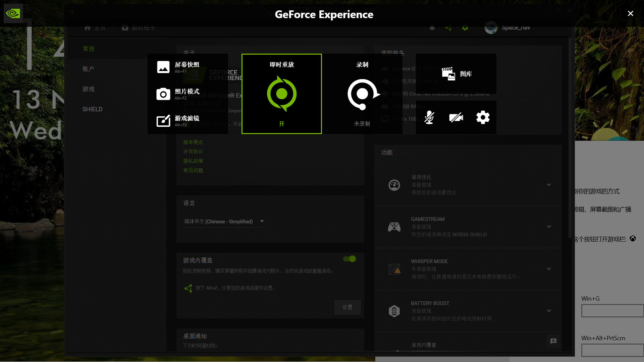
Task: Click the share icon beside Alt+Z hint
Action: point(188,288)
